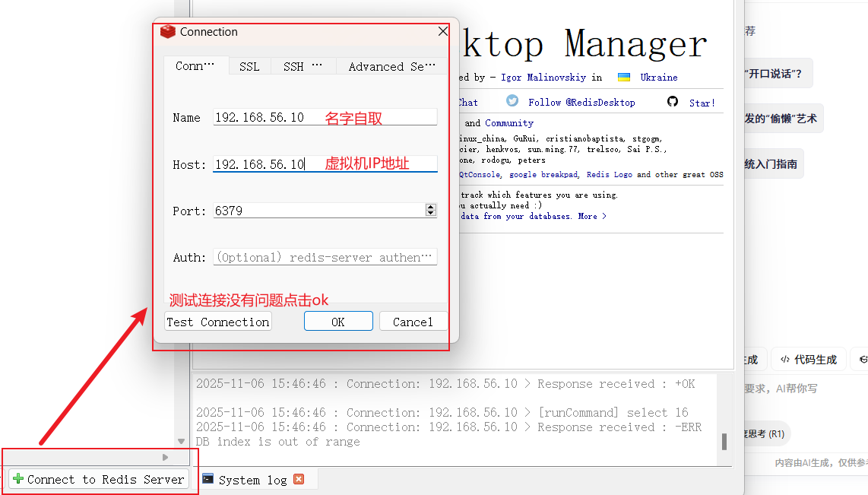Click the System log console icon
The image size is (868, 495).
pyautogui.click(x=208, y=478)
